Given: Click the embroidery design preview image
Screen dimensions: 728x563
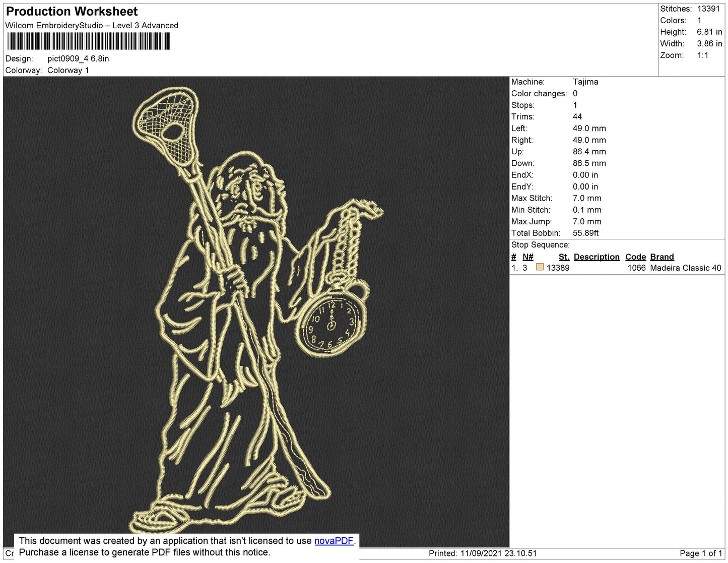Looking at the screenshot, I should tap(256, 311).
